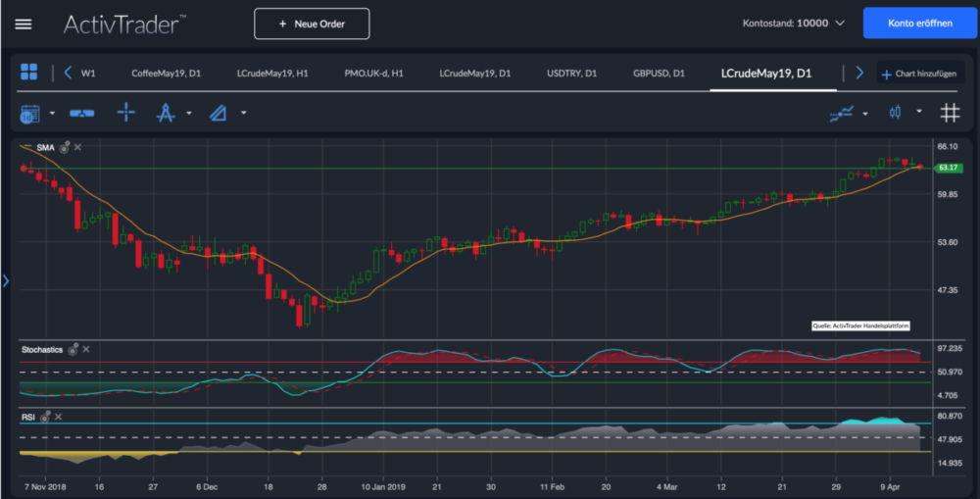
Task: Select the compass drawing tool
Action: (x=165, y=113)
